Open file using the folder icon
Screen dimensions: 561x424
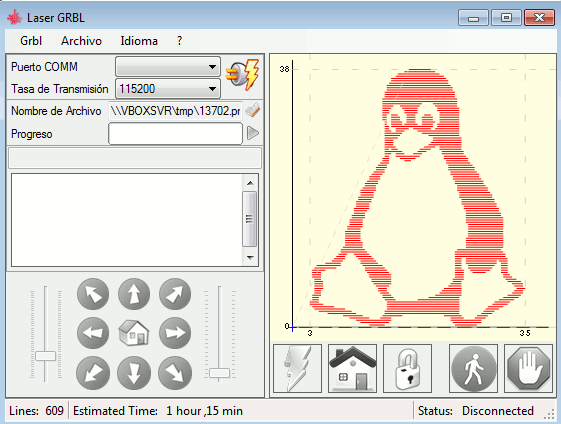[x=253, y=110]
